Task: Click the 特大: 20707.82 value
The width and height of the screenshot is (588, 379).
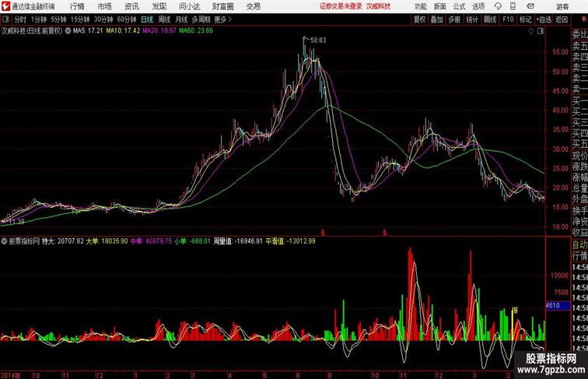Action: point(63,241)
